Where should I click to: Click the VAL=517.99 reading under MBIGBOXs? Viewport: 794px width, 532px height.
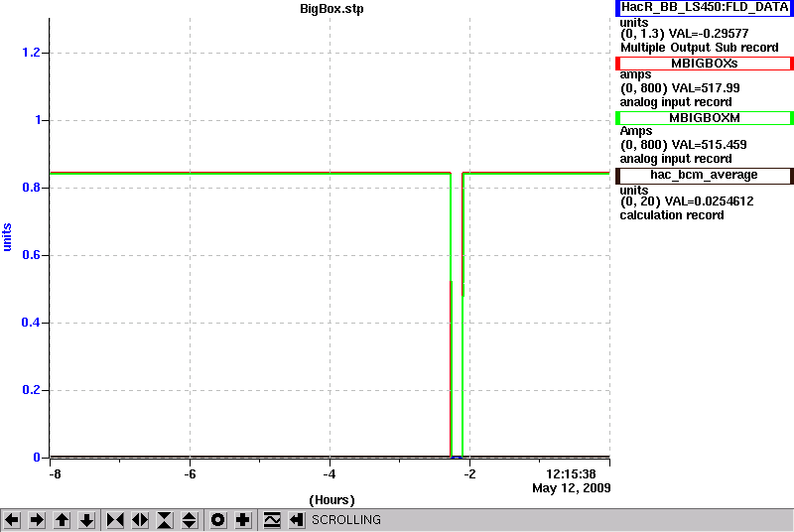pyautogui.click(x=706, y=88)
